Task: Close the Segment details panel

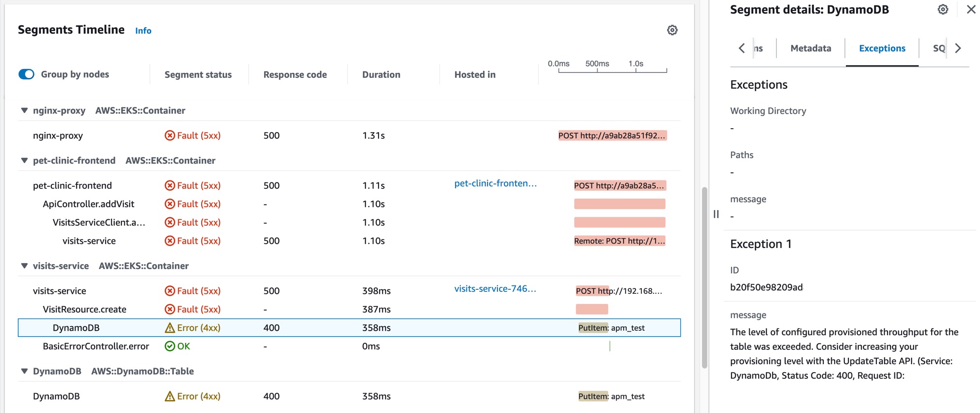Action: (971, 10)
